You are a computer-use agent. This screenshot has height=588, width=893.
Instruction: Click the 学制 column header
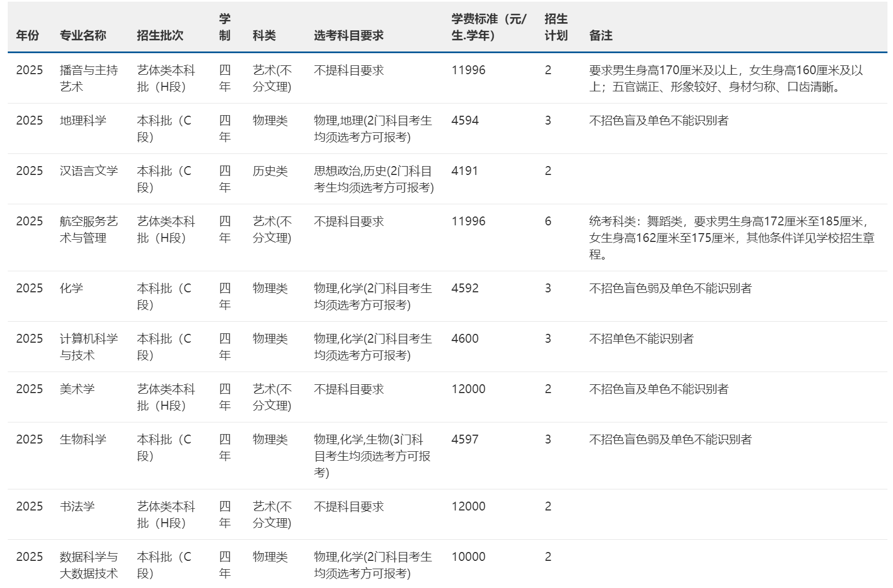pos(225,27)
